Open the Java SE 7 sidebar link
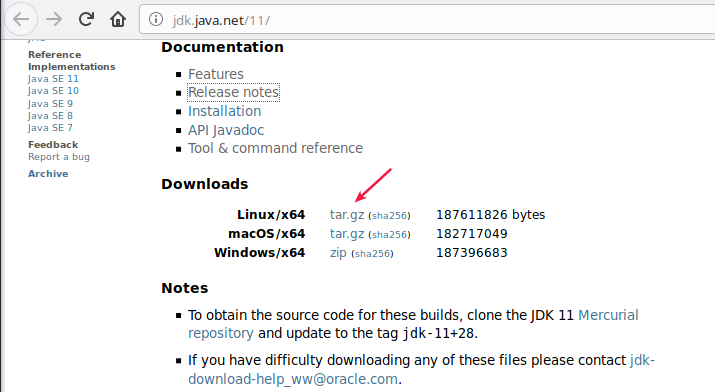This screenshot has height=392, width=715. (50, 128)
